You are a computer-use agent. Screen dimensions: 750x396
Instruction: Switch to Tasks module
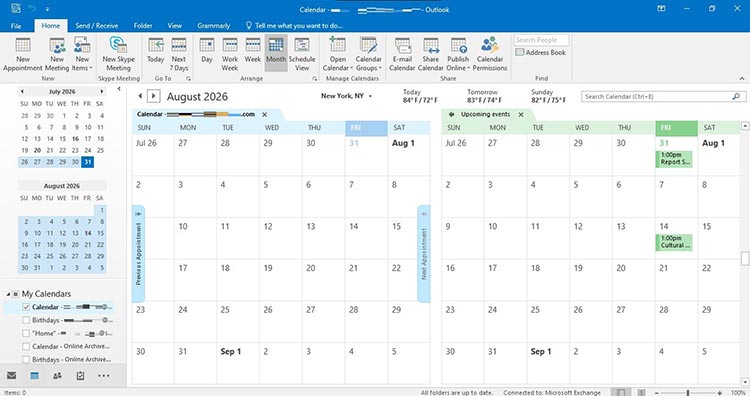point(80,376)
